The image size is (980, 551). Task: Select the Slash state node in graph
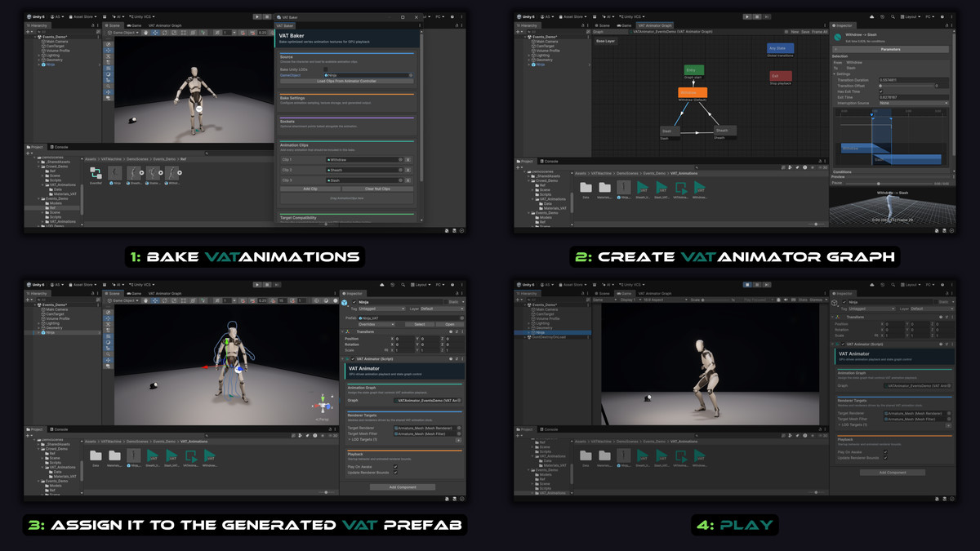(670, 131)
